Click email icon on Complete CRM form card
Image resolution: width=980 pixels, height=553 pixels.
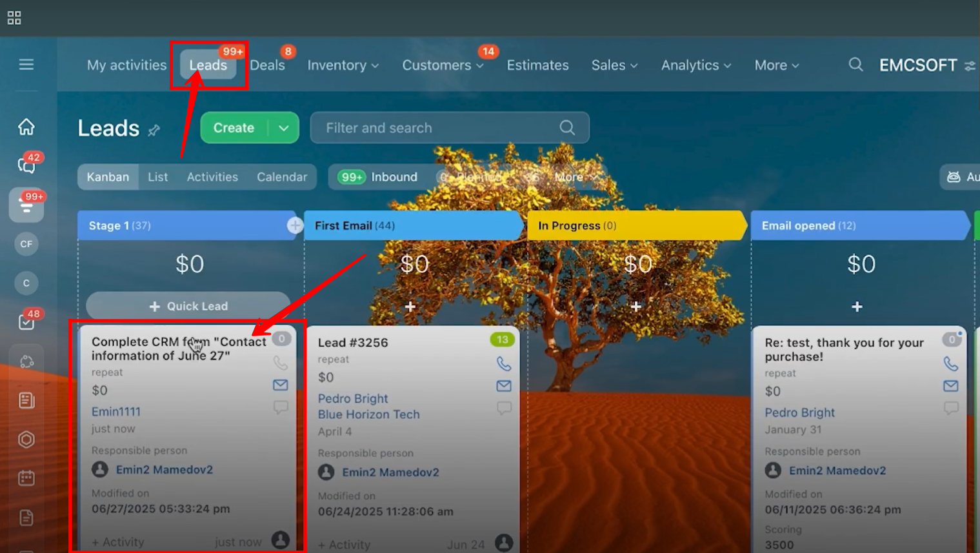[x=280, y=385]
